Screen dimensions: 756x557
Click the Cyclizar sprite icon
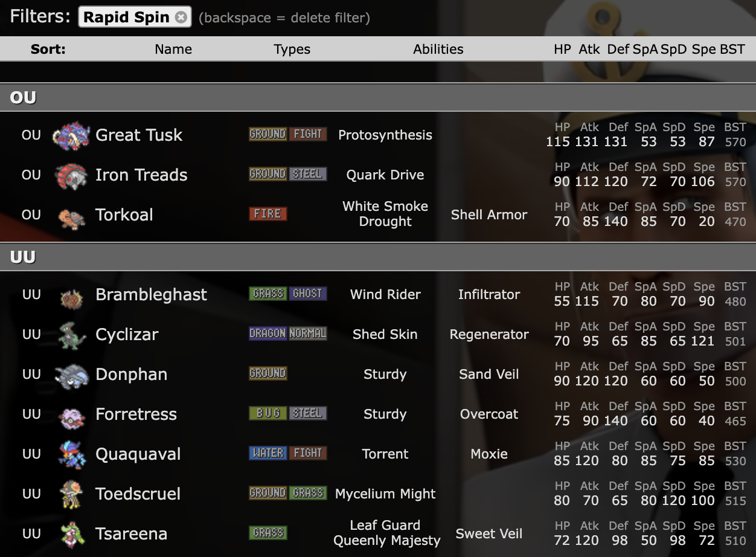[71, 336]
